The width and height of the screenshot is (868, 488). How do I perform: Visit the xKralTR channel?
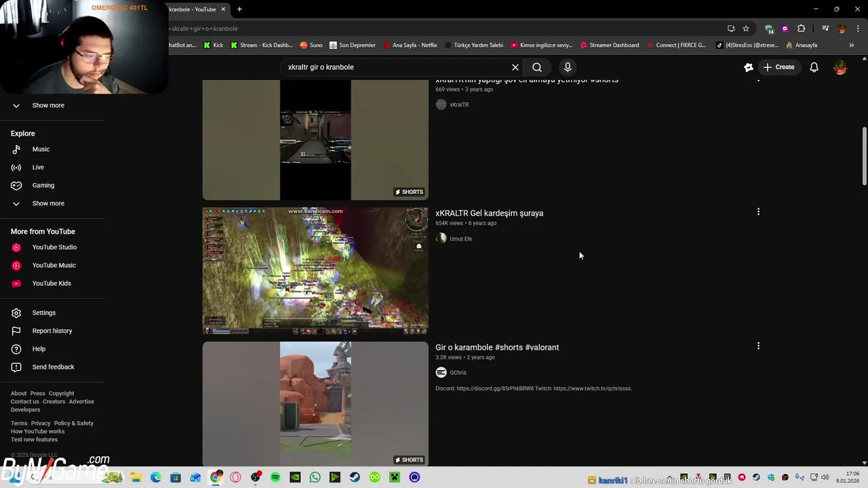[x=459, y=104]
